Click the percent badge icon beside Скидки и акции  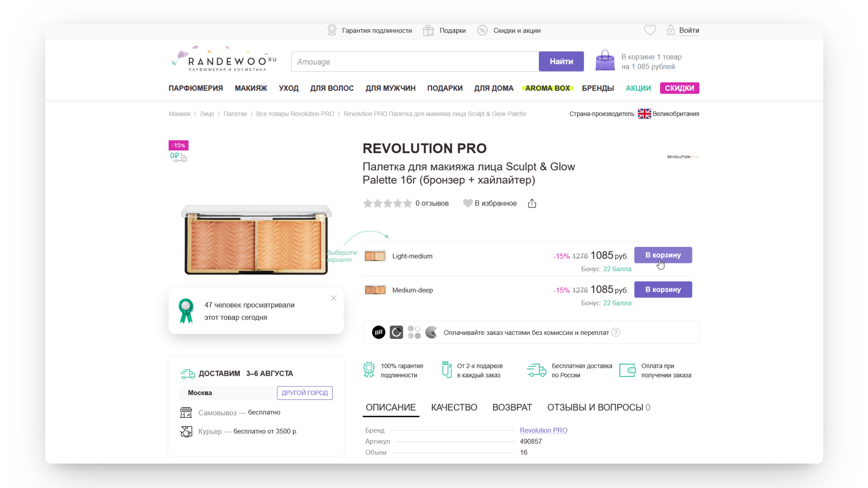[x=482, y=30]
